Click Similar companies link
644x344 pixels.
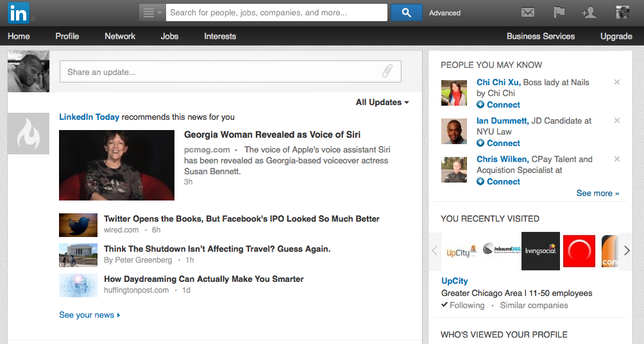coord(534,305)
